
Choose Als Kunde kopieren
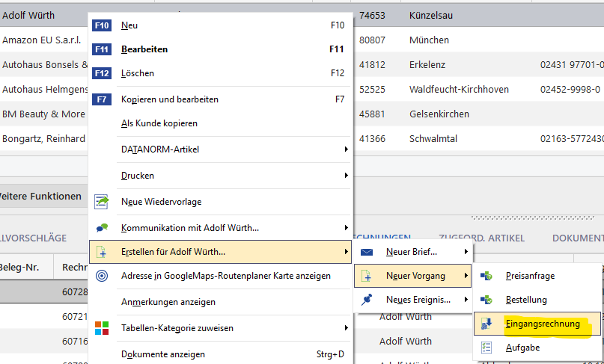point(220,123)
